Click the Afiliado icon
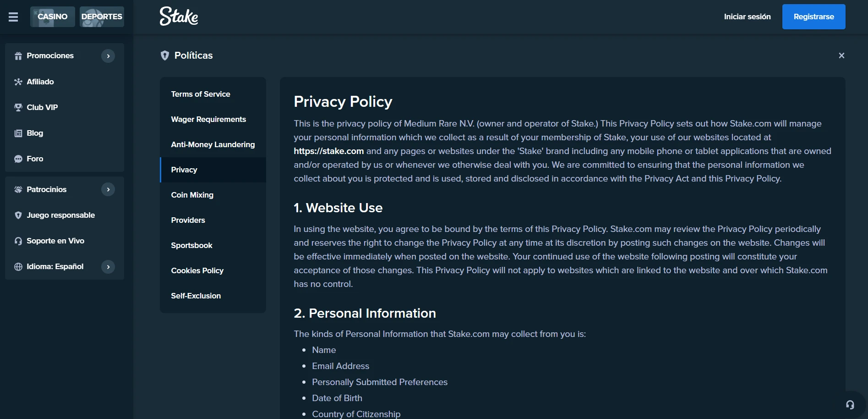Image resolution: width=868 pixels, height=419 pixels. [18, 82]
